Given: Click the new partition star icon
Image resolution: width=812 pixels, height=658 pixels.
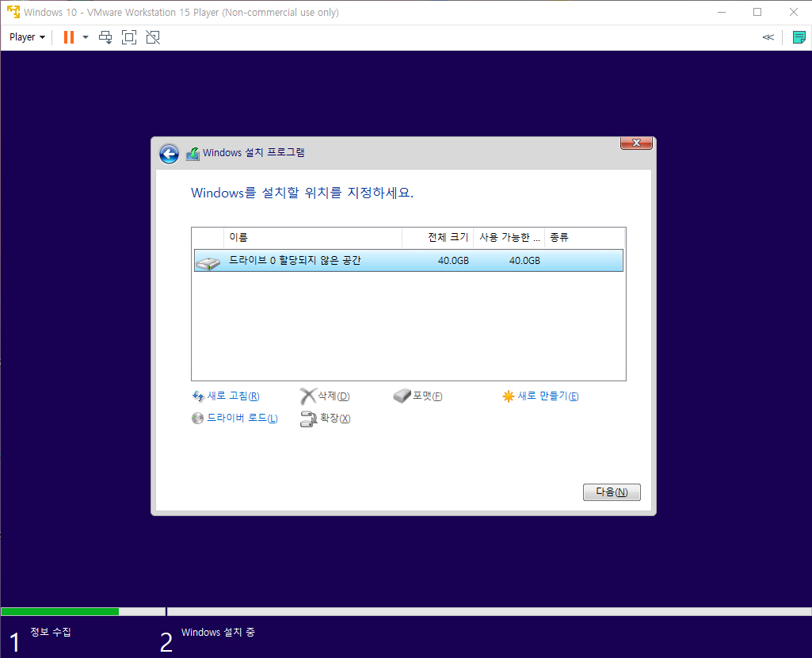Looking at the screenshot, I should coord(508,396).
